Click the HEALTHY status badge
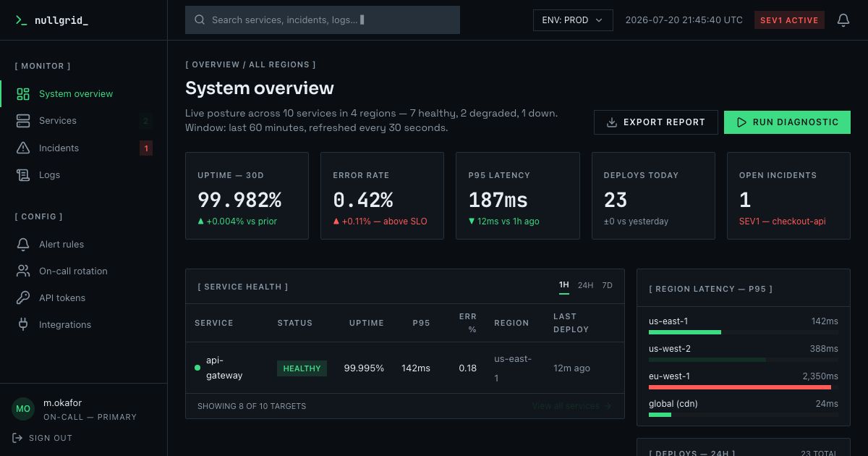The image size is (868, 456). pos(302,368)
